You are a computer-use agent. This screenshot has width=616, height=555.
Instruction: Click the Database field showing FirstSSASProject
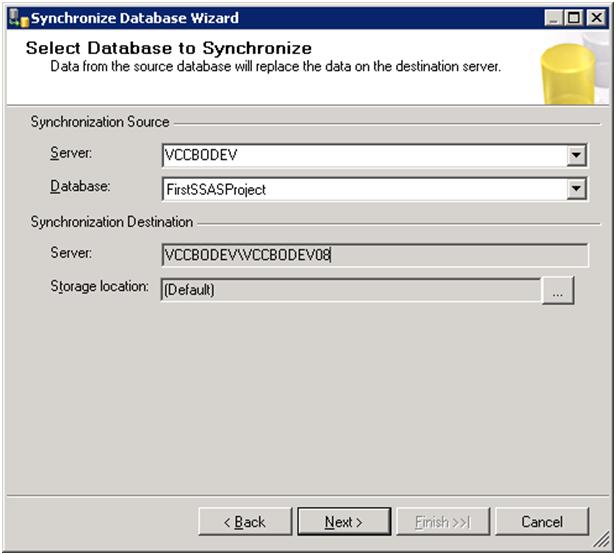pos(374,189)
